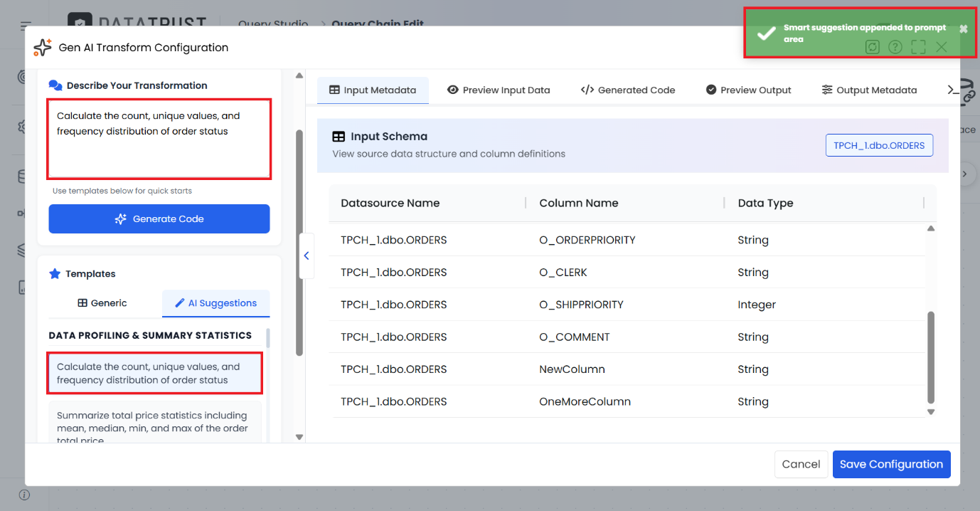Click the left panel vertical scrollbar thumb

tap(299, 243)
